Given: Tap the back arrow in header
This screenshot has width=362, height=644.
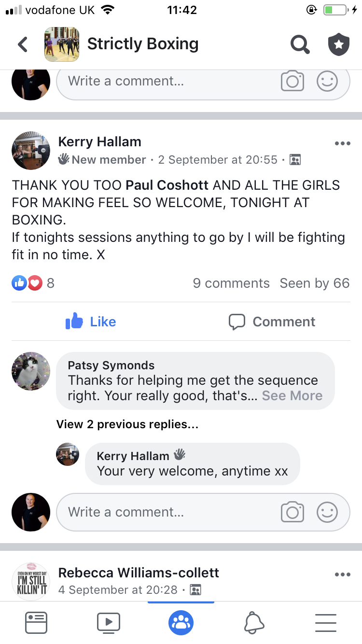Looking at the screenshot, I should pos(23,44).
